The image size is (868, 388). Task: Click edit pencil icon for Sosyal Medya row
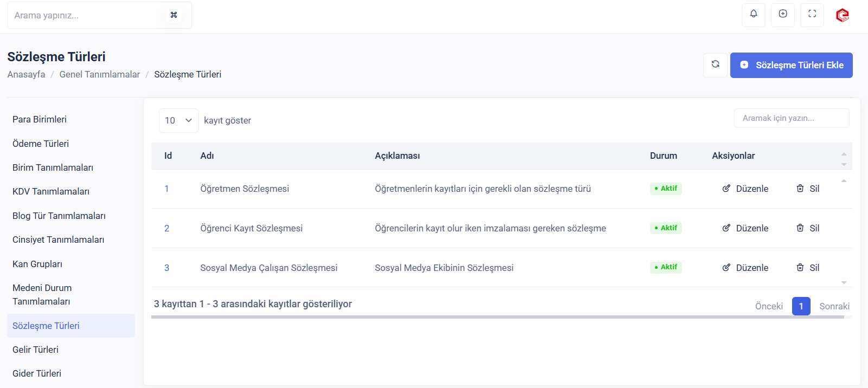point(726,268)
